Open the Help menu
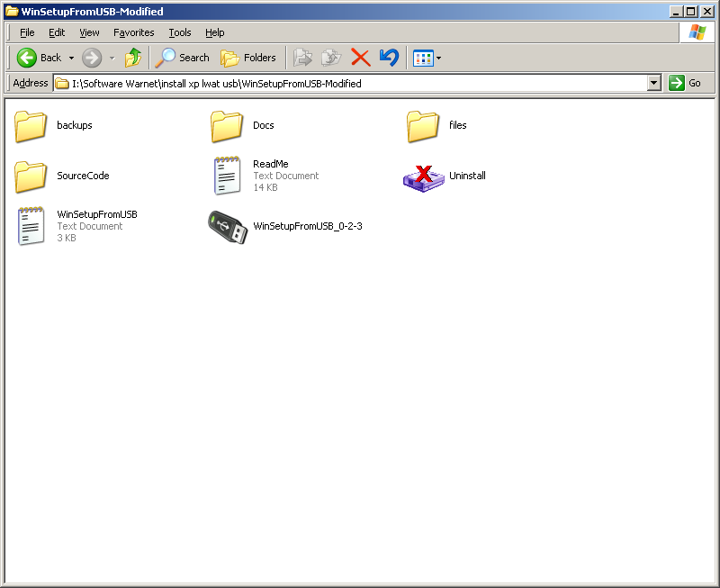 (214, 32)
